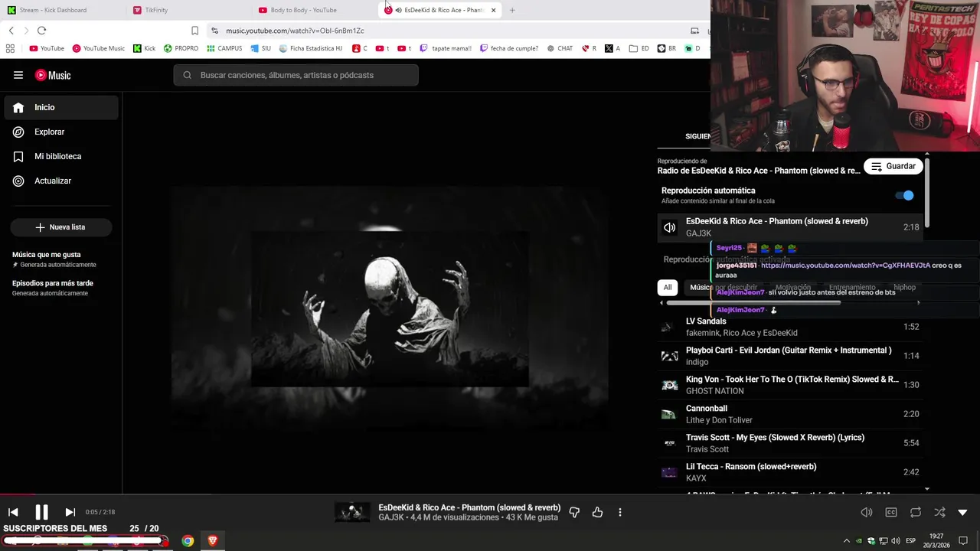Open the browser apps grid icon
This screenshot has width=980, height=551.
click(x=10, y=48)
